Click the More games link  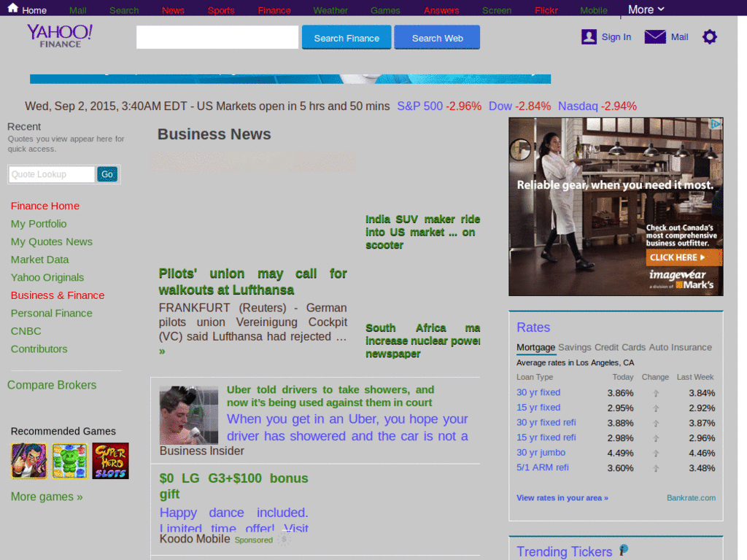(x=47, y=497)
